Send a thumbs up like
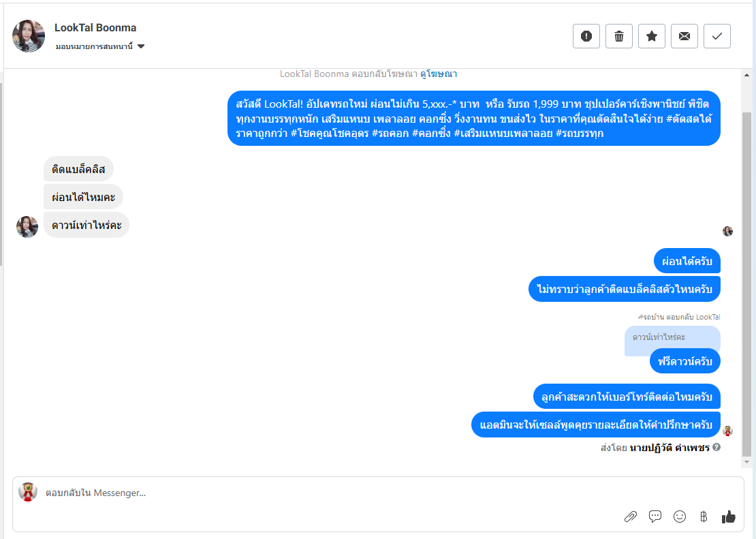The width and height of the screenshot is (756, 539). pyautogui.click(x=729, y=517)
